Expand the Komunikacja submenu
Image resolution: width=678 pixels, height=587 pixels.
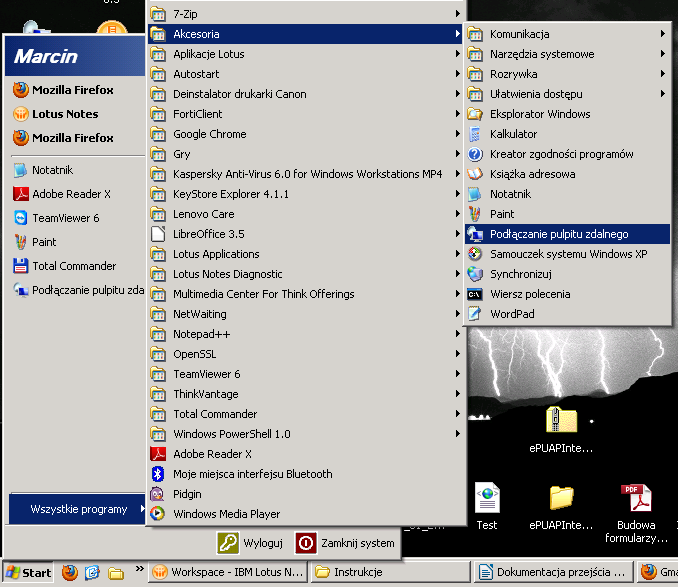(567, 34)
